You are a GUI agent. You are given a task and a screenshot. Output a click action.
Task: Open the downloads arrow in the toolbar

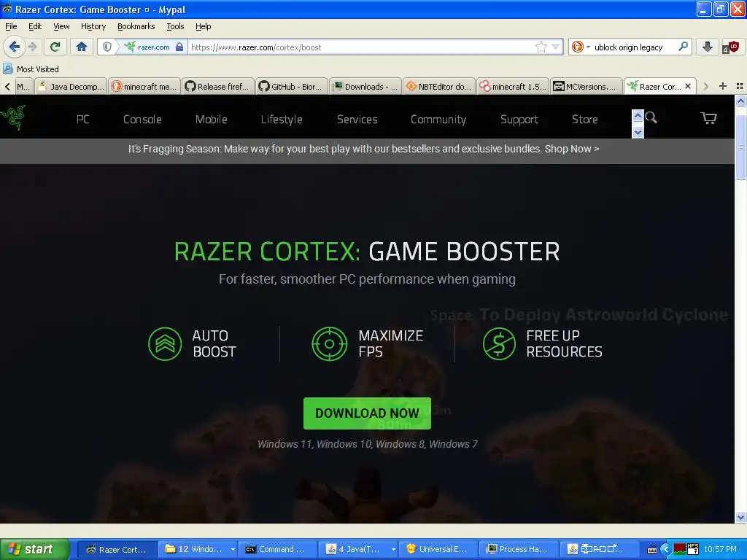(x=708, y=47)
